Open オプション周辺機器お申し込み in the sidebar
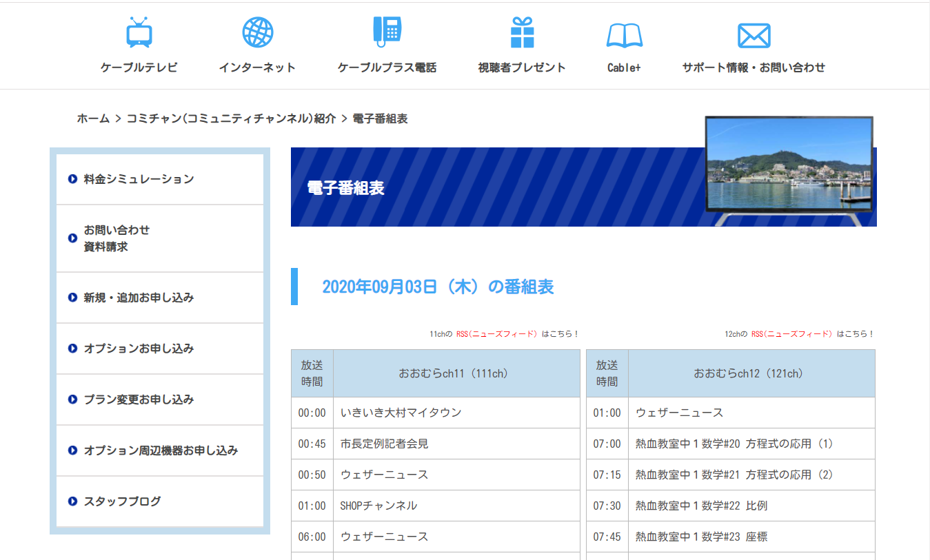Image resolution: width=930 pixels, height=560 pixels. (160, 450)
